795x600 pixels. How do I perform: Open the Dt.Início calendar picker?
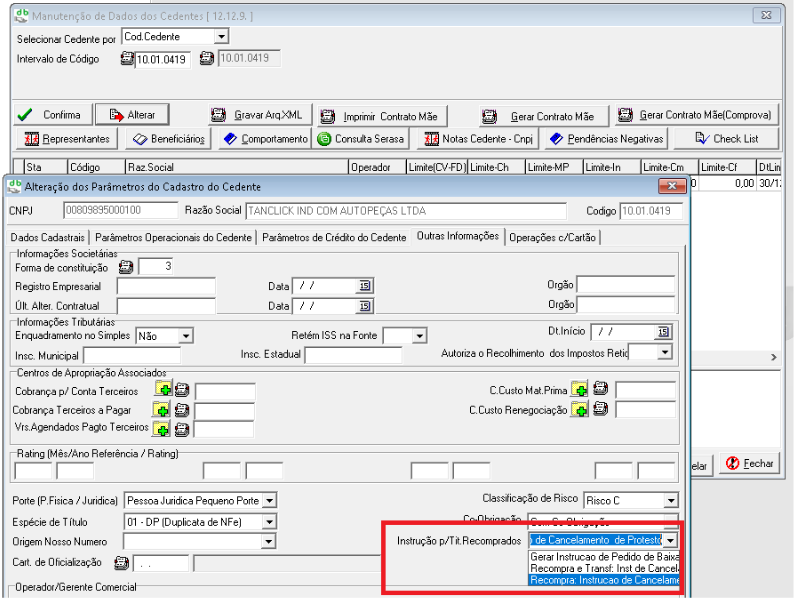pos(663,332)
